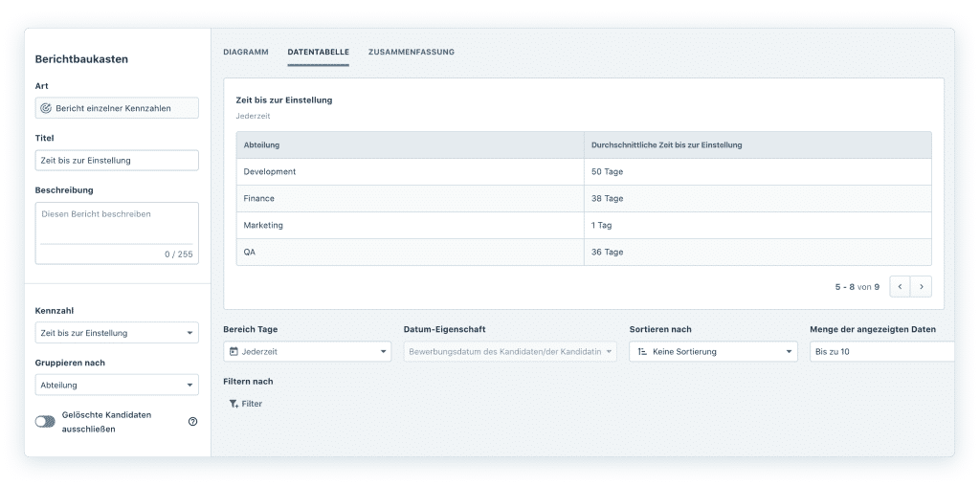Click the Beschreibung text area
980x486 pixels.
pyautogui.click(x=117, y=223)
